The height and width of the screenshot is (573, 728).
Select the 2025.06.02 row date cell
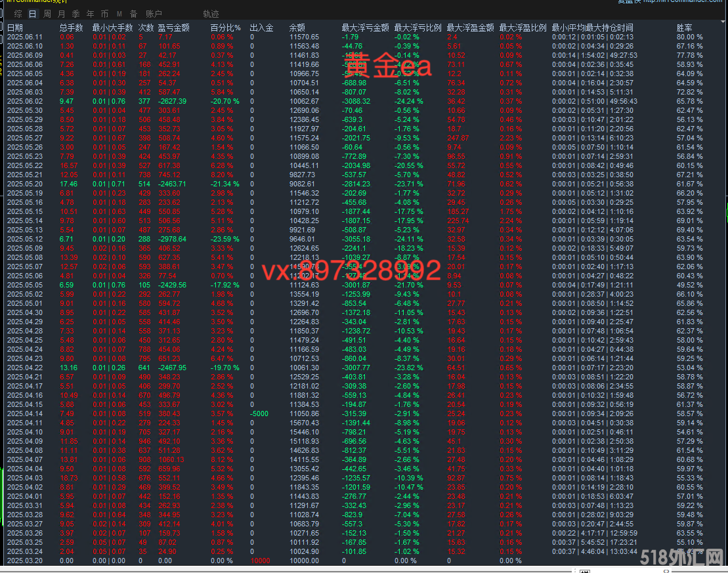24,101
